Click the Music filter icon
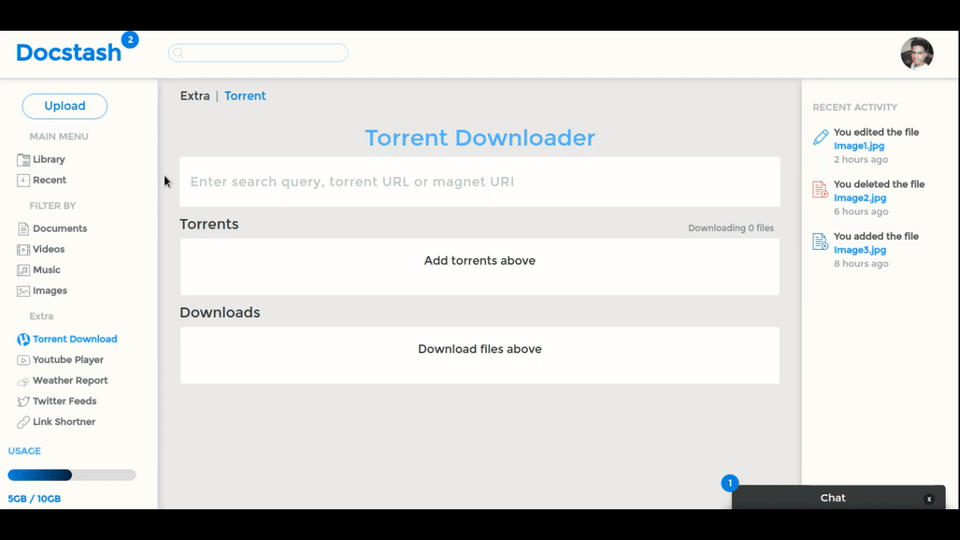 [x=24, y=271]
